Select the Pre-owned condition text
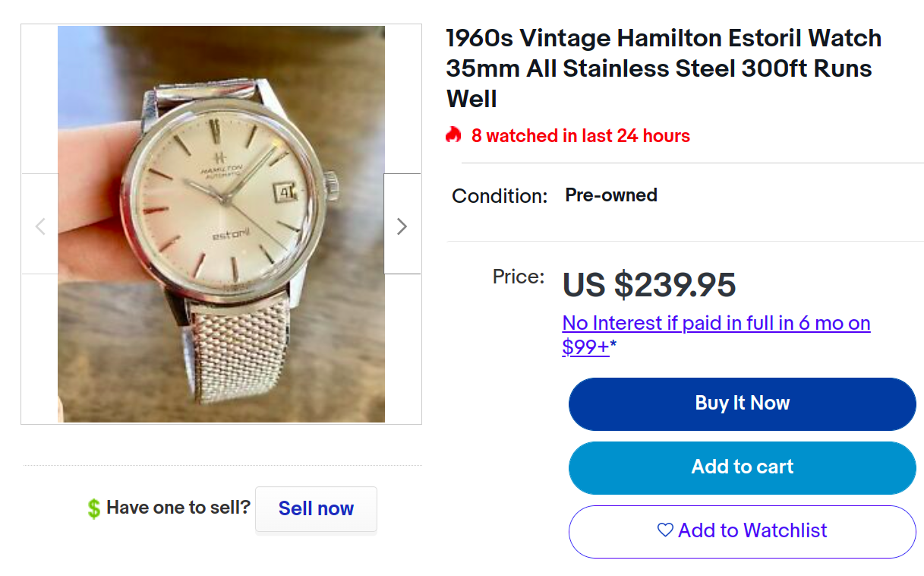Image resolution: width=924 pixels, height=576 pixels. click(x=611, y=195)
